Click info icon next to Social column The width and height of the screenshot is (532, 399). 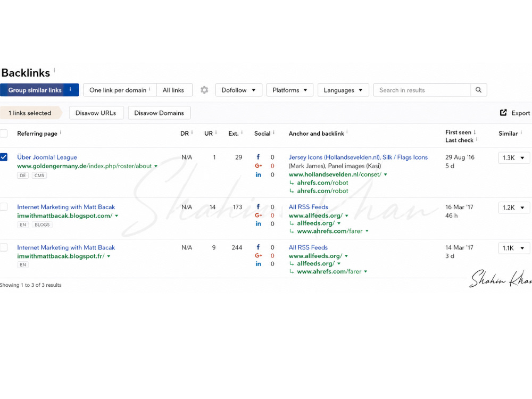click(x=274, y=132)
